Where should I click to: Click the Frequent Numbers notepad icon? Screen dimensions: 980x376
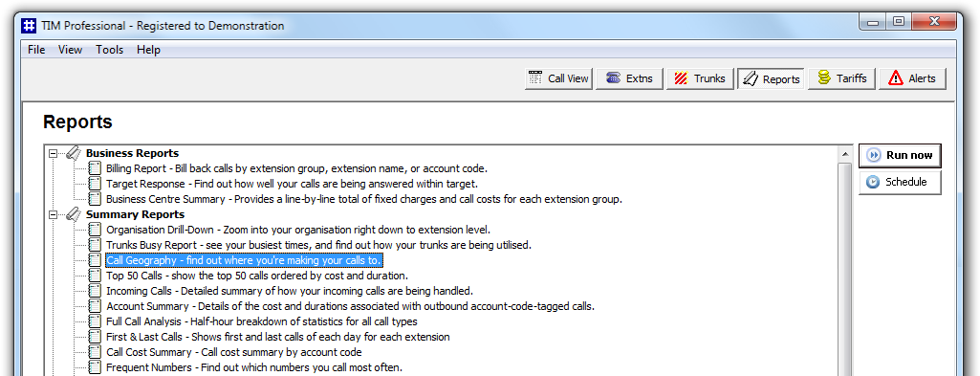pos(95,367)
